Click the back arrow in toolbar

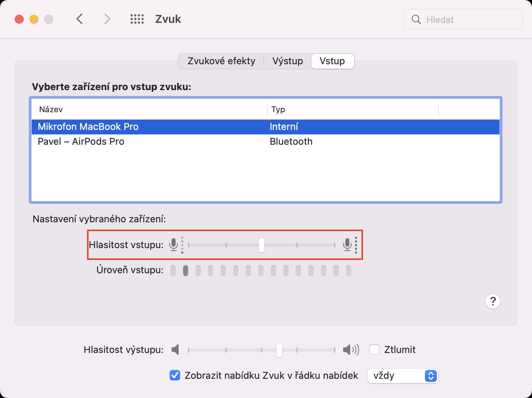point(80,19)
